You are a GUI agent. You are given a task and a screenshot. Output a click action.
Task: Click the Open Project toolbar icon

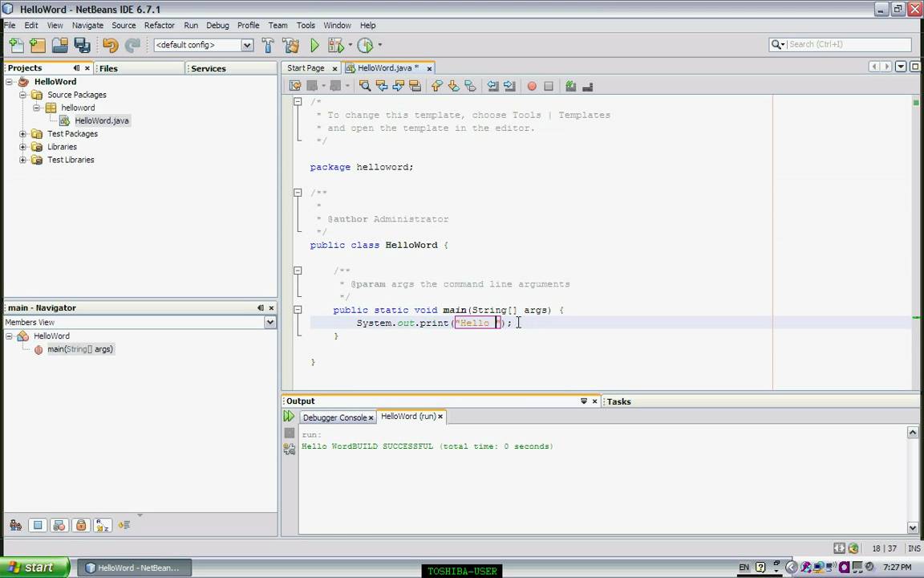pos(59,45)
